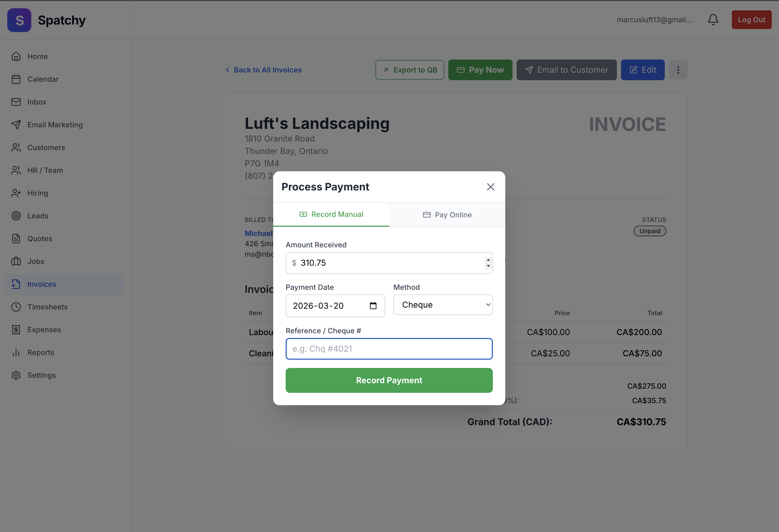
Task: Decrease the Amount Received with down stepper
Action: click(488, 266)
